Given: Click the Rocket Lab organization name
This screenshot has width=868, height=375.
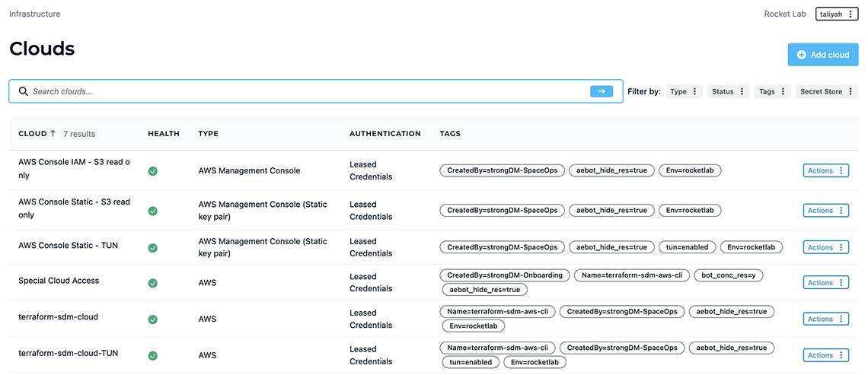Looking at the screenshot, I should [x=785, y=14].
